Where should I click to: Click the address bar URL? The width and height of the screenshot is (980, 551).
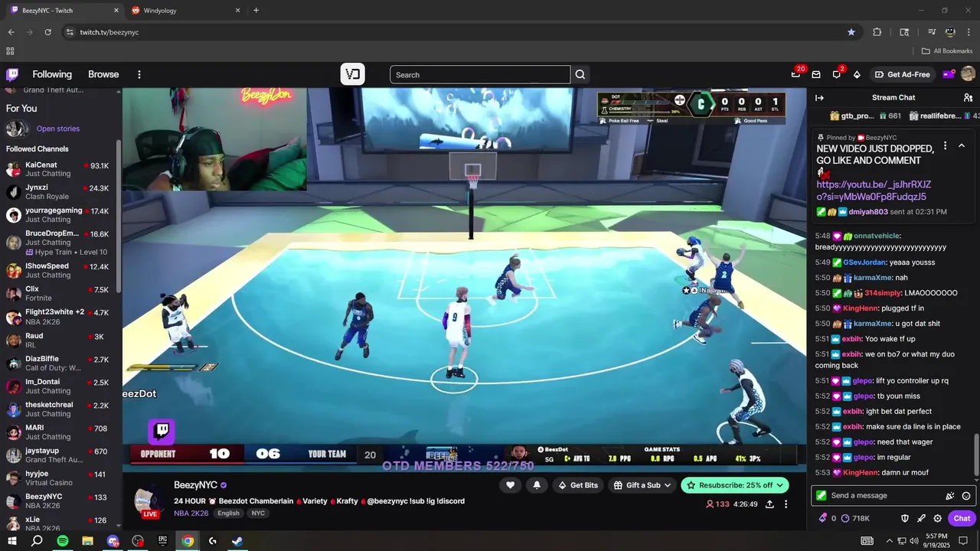109,32
